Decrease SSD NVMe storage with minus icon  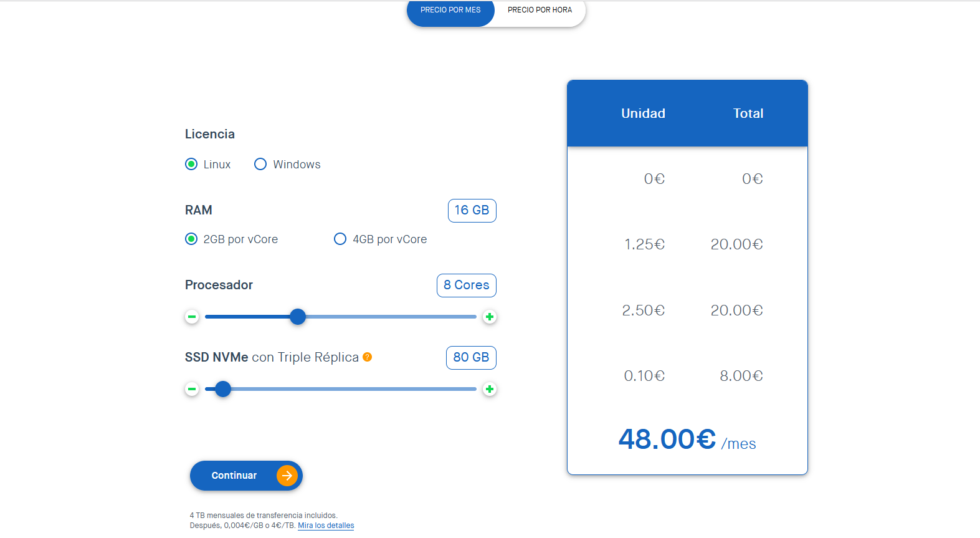(192, 389)
